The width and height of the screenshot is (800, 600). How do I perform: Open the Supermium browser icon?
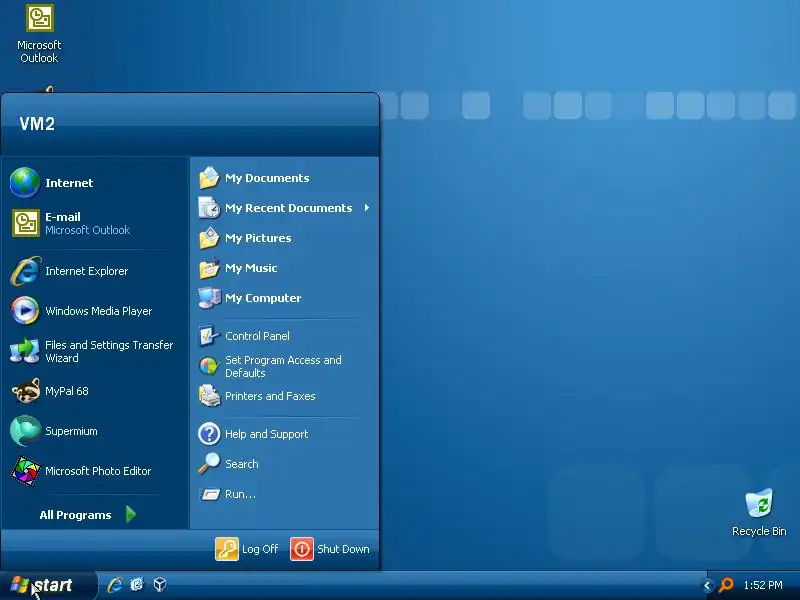(25, 431)
